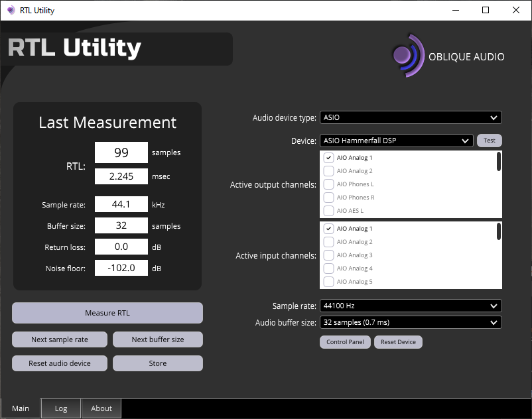
Task: Check AIO Analog 5 input channel
Action: point(328,281)
